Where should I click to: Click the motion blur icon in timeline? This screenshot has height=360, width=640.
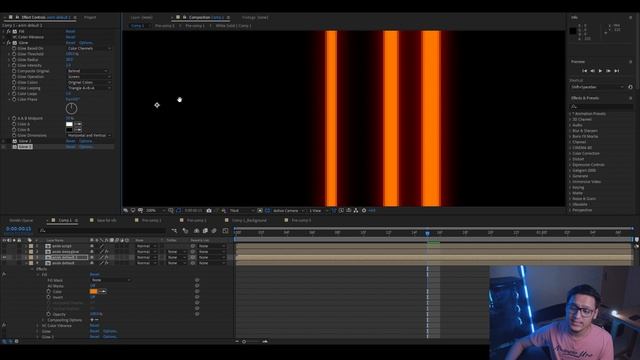(214, 231)
